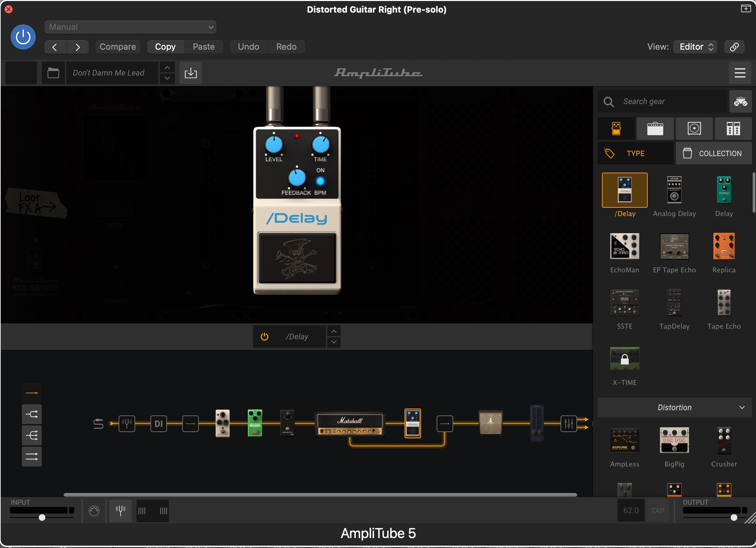Choose the single series signal routing
The width and height of the screenshot is (756, 548).
(32, 393)
